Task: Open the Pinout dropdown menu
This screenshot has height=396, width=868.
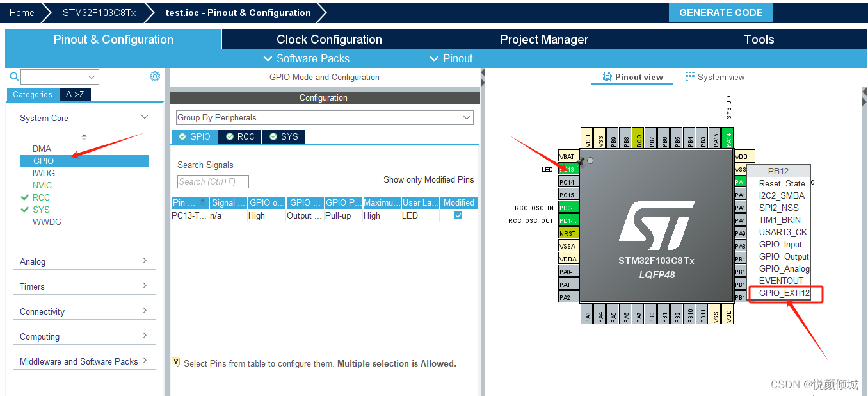Action: (x=451, y=58)
